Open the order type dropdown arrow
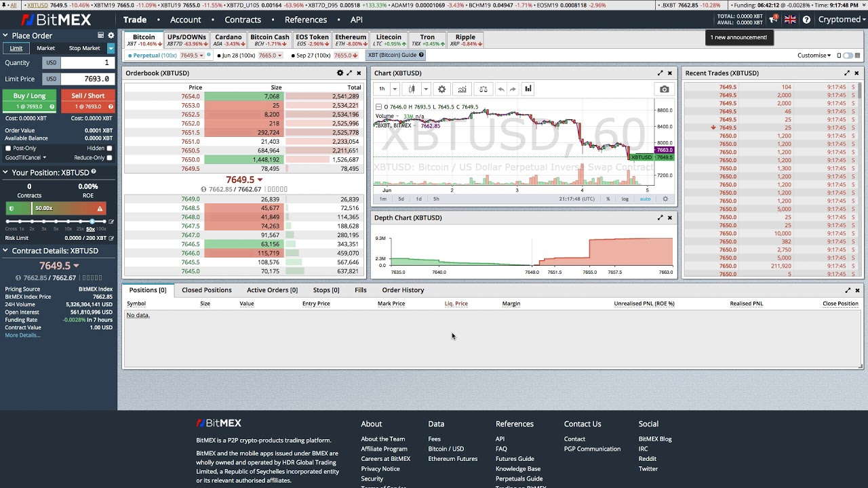Viewport: 868px width, 488px height. [x=111, y=48]
